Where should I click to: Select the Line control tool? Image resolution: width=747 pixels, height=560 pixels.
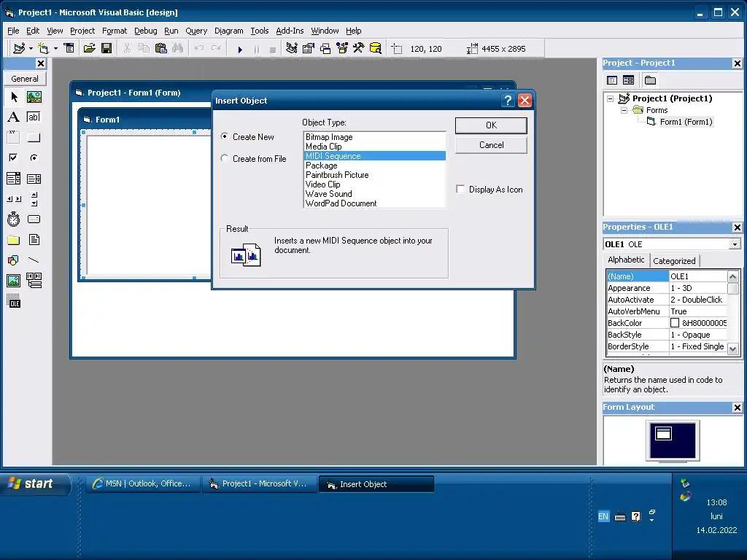pyautogui.click(x=34, y=260)
